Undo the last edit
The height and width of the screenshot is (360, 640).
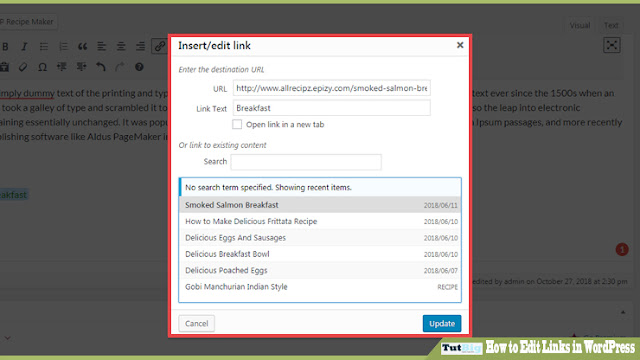pos(100,67)
